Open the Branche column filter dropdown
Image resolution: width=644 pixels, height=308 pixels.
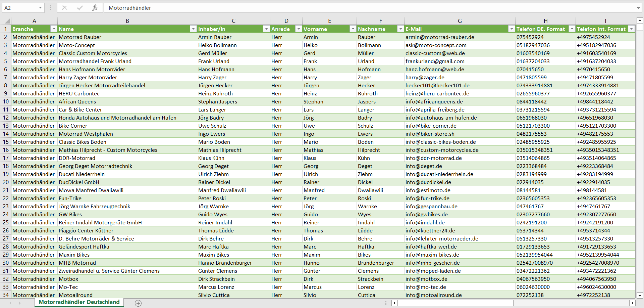(54, 29)
